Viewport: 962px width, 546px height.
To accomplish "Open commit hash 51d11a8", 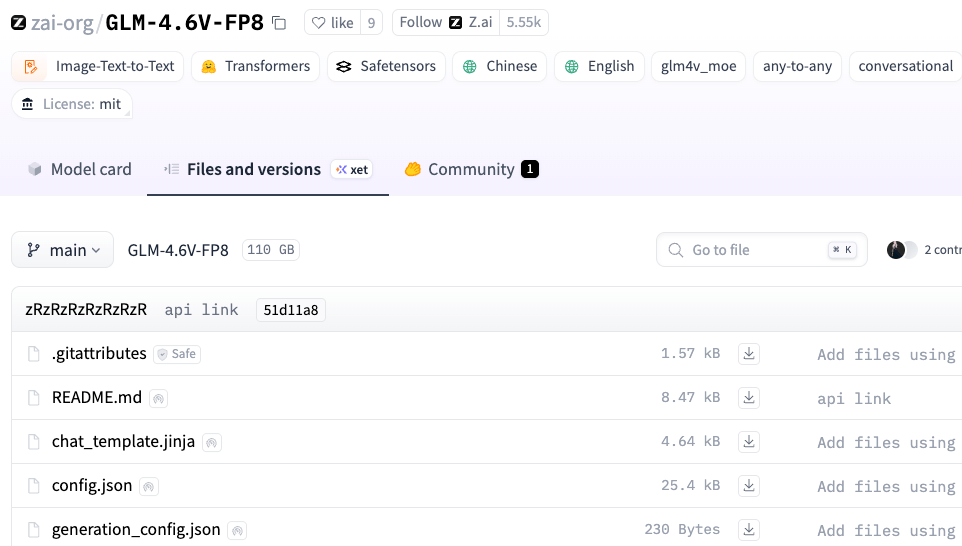I will [x=291, y=310].
